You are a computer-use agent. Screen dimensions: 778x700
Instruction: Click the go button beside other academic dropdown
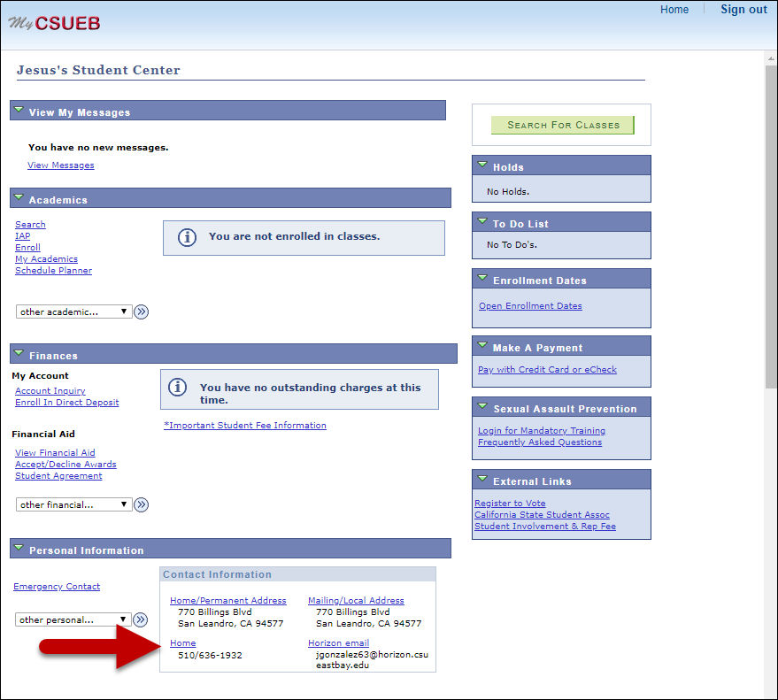point(142,312)
